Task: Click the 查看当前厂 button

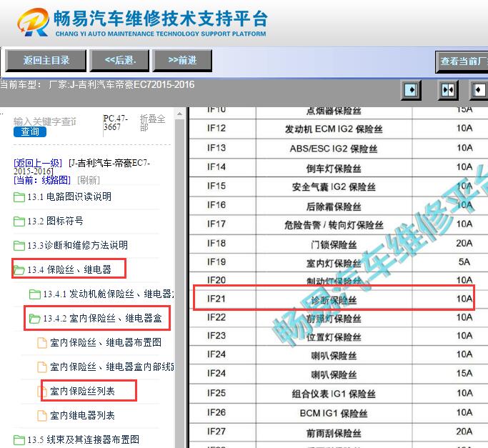Action: click(462, 61)
